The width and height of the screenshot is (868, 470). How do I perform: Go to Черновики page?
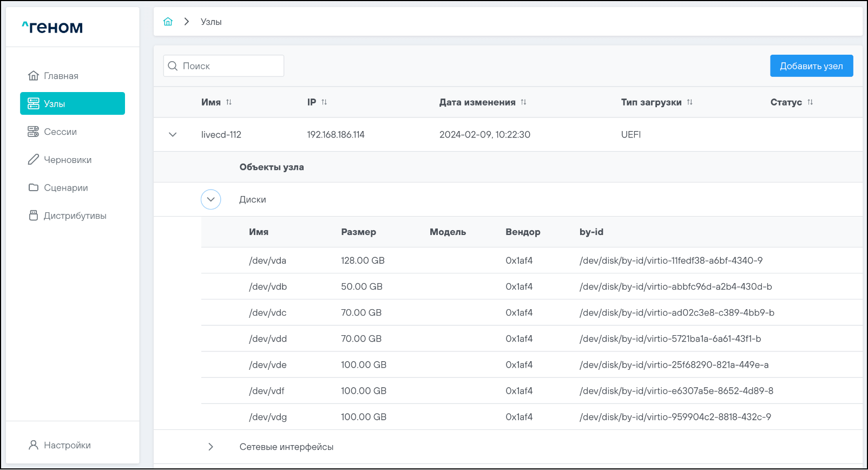coord(67,160)
